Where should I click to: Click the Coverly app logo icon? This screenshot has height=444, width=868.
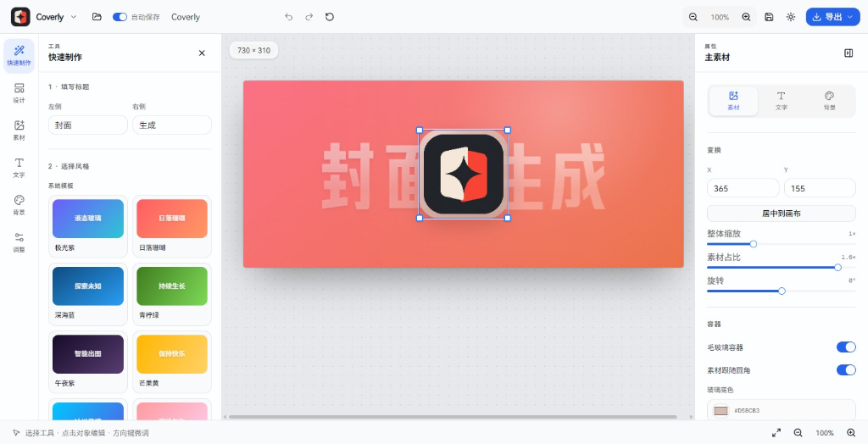(20, 17)
